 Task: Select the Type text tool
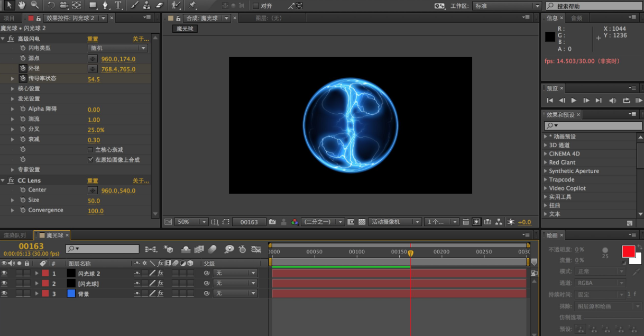[x=118, y=5]
